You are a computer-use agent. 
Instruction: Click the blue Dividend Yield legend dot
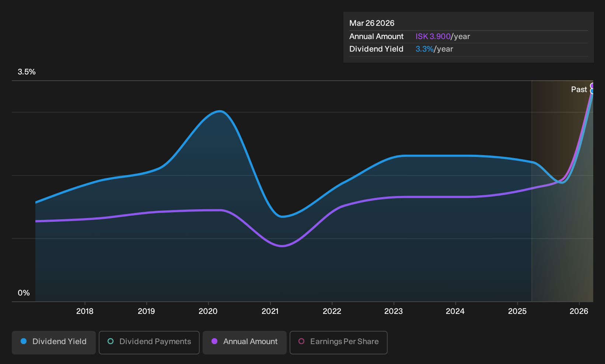(x=24, y=342)
